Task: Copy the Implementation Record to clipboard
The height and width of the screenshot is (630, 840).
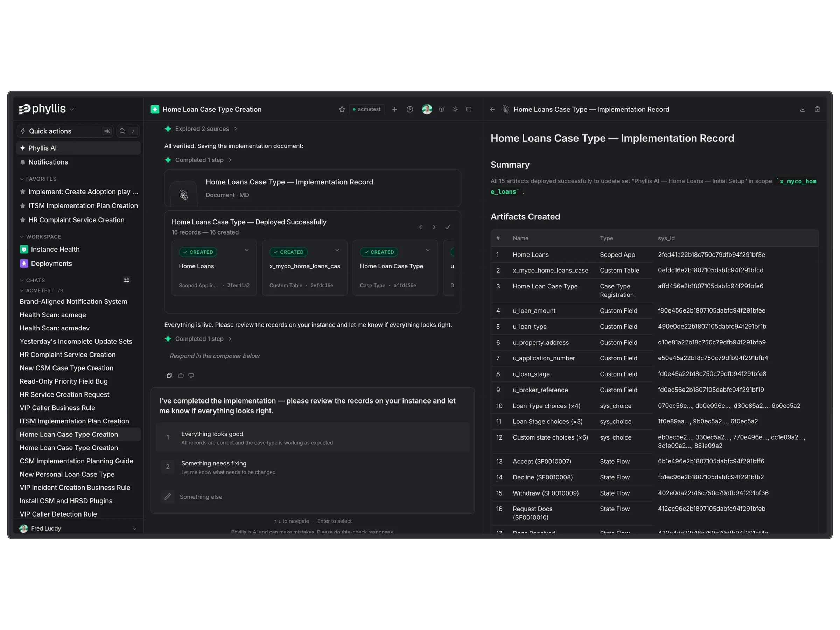Action: 817,109
